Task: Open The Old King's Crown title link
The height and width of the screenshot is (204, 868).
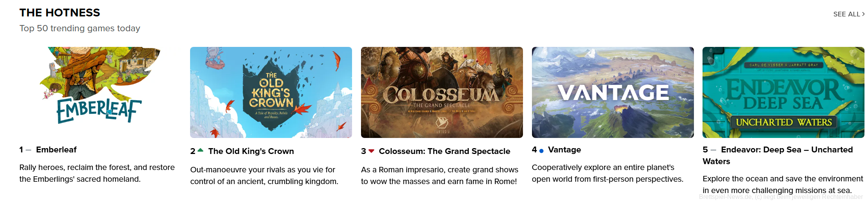Action: point(251,151)
